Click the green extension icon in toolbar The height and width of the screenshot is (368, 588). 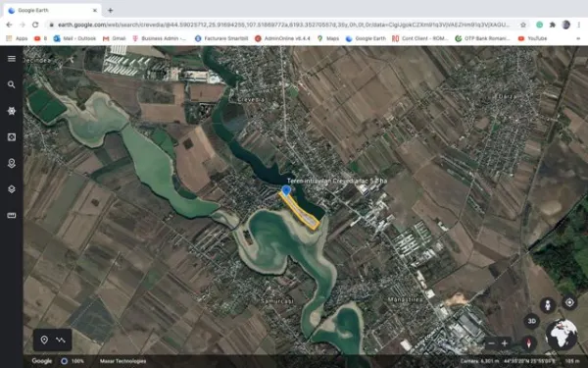click(x=539, y=25)
